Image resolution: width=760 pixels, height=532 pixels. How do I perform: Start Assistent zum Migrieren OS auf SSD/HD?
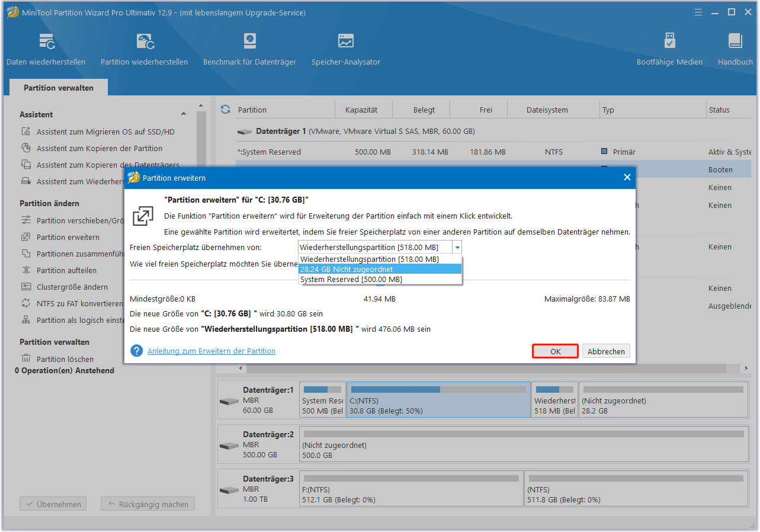[98, 132]
